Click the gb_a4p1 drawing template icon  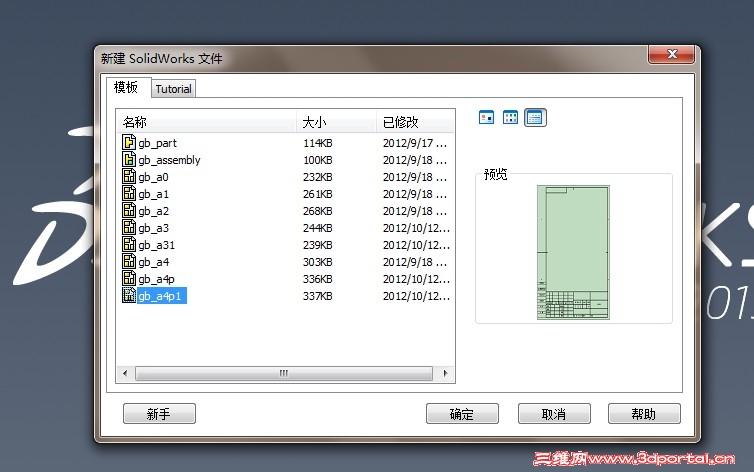(x=129, y=296)
